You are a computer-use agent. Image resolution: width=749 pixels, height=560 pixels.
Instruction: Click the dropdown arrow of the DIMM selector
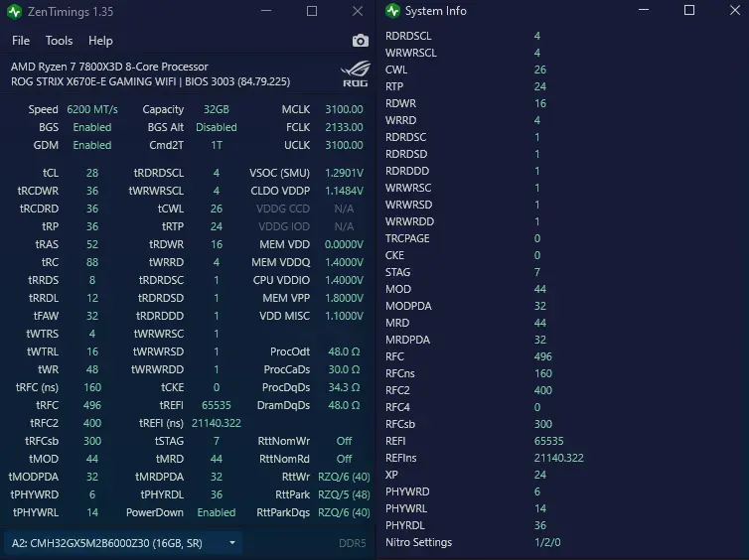232,543
